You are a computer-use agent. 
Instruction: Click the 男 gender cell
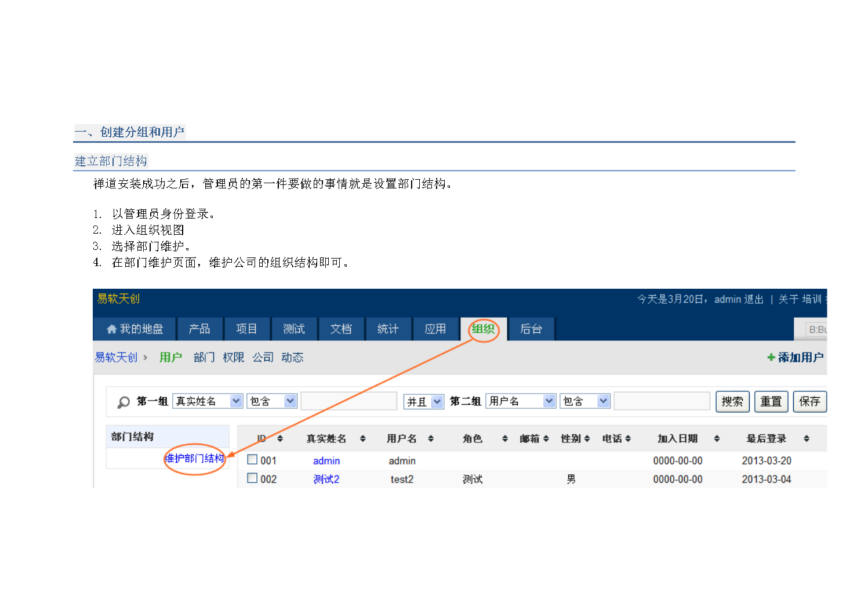click(571, 479)
